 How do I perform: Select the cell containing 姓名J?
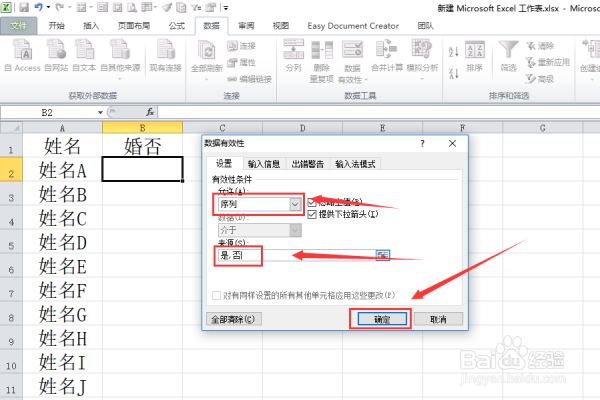(x=62, y=386)
